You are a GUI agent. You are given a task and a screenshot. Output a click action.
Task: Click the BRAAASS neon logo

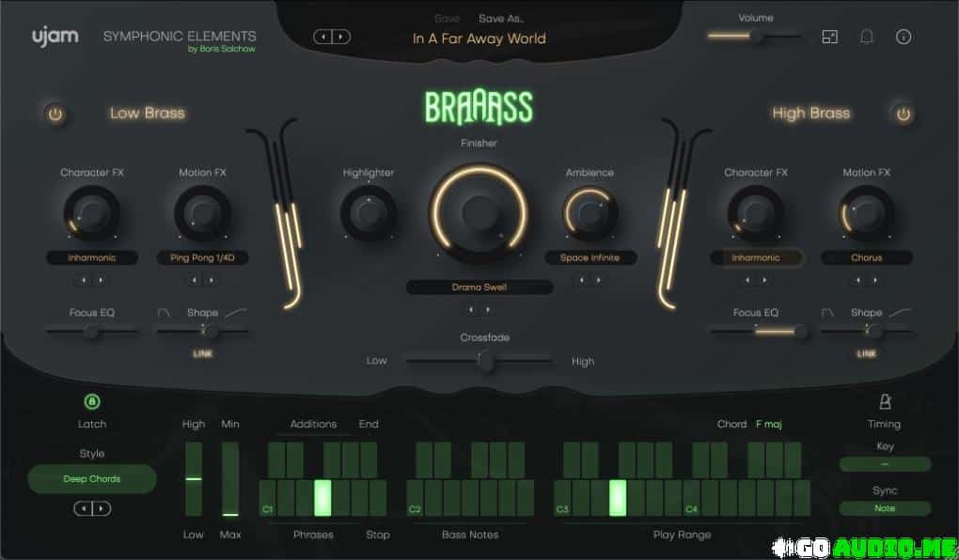[479, 108]
